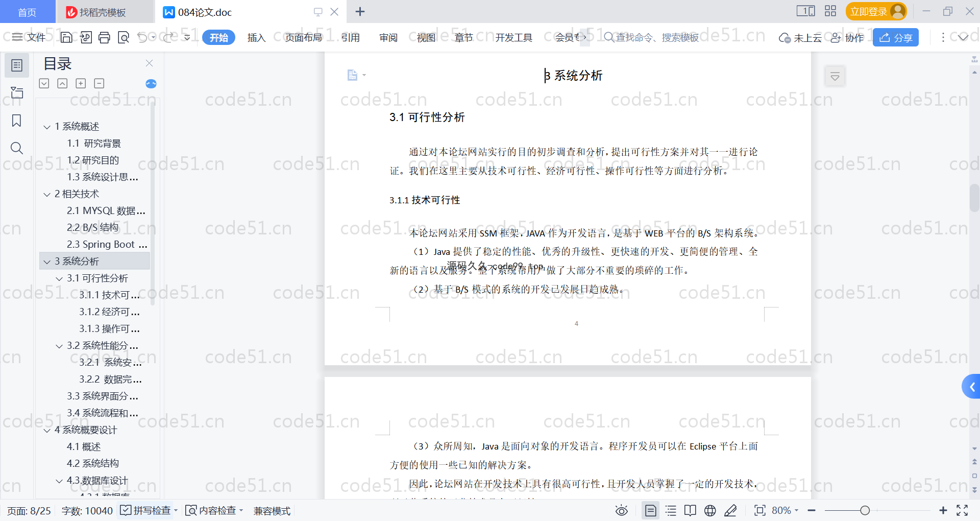Open the 首页 home tab
The width and height of the screenshot is (980, 521).
tap(27, 12)
